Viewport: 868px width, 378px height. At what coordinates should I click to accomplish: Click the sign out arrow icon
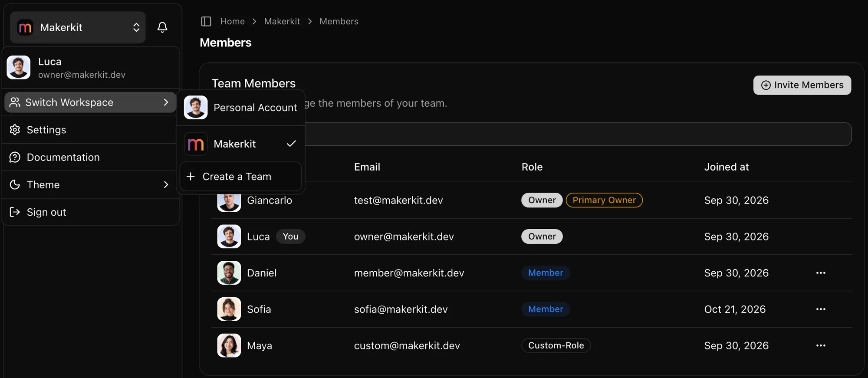[x=15, y=212]
